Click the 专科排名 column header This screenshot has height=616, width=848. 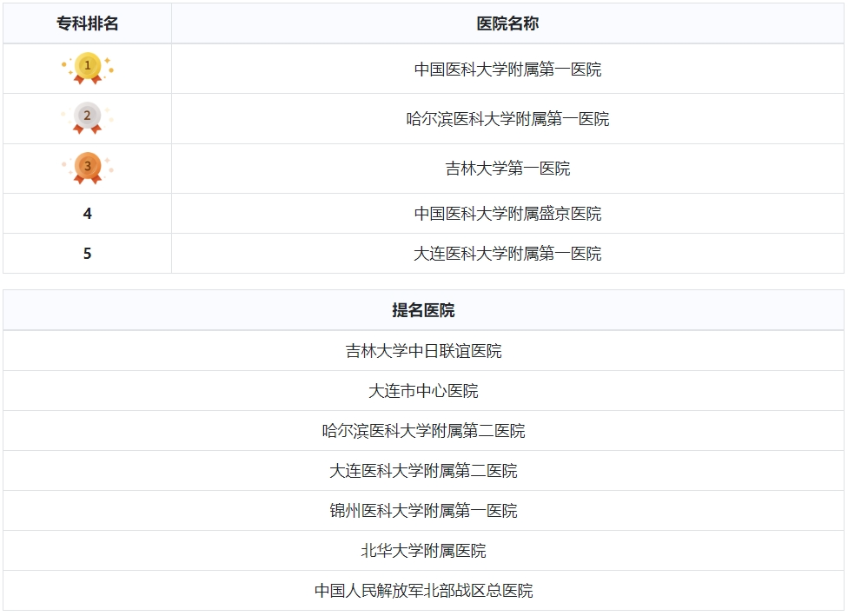click(x=87, y=23)
